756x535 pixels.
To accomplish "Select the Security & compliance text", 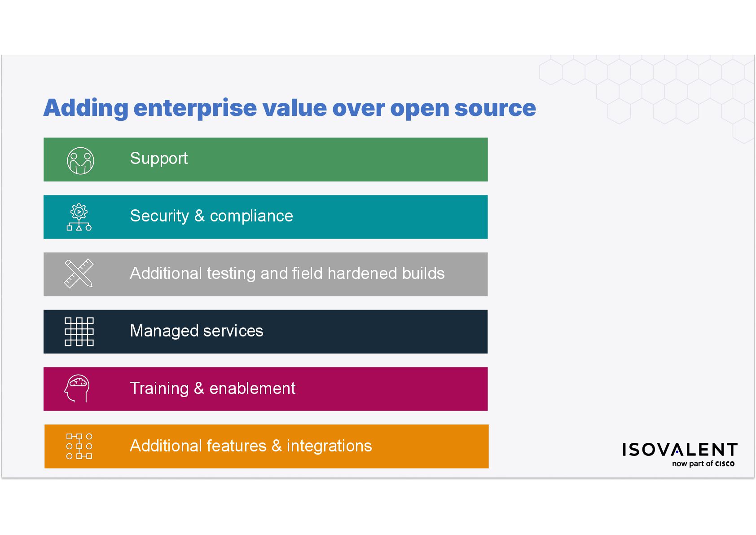I will click(211, 216).
